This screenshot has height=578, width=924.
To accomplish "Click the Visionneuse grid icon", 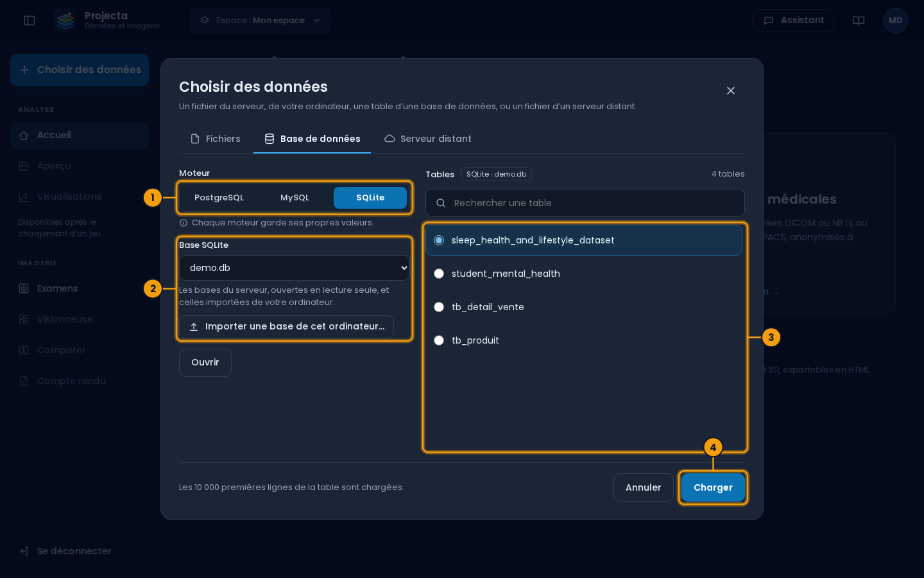I will point(24,319).
